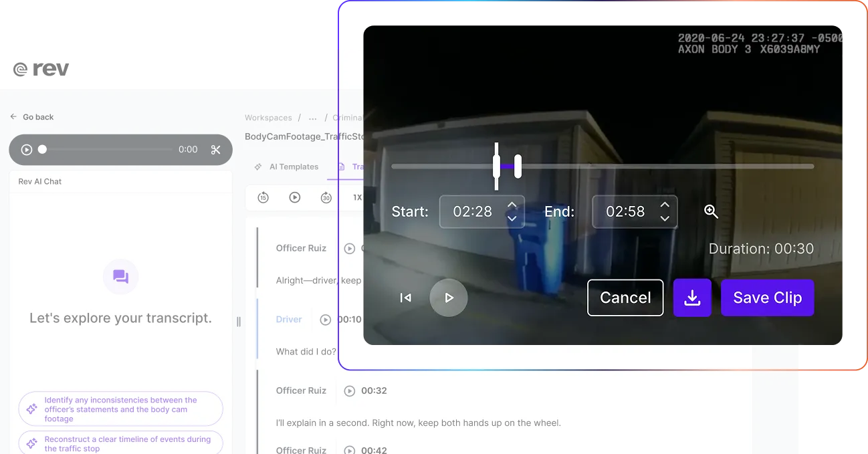
Task: Click the 'Let's explore your transcript' text
Action: (x=120, y=318)
